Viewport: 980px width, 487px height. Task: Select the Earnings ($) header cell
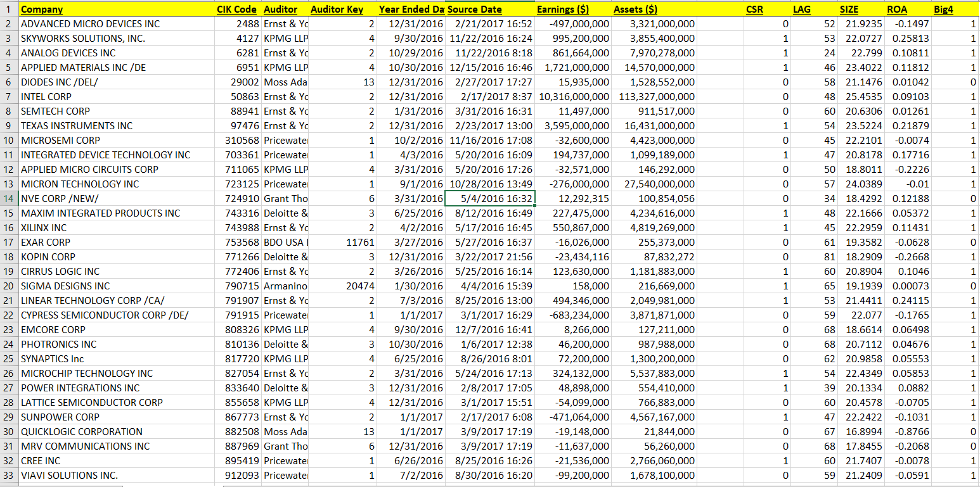[563, 9]
